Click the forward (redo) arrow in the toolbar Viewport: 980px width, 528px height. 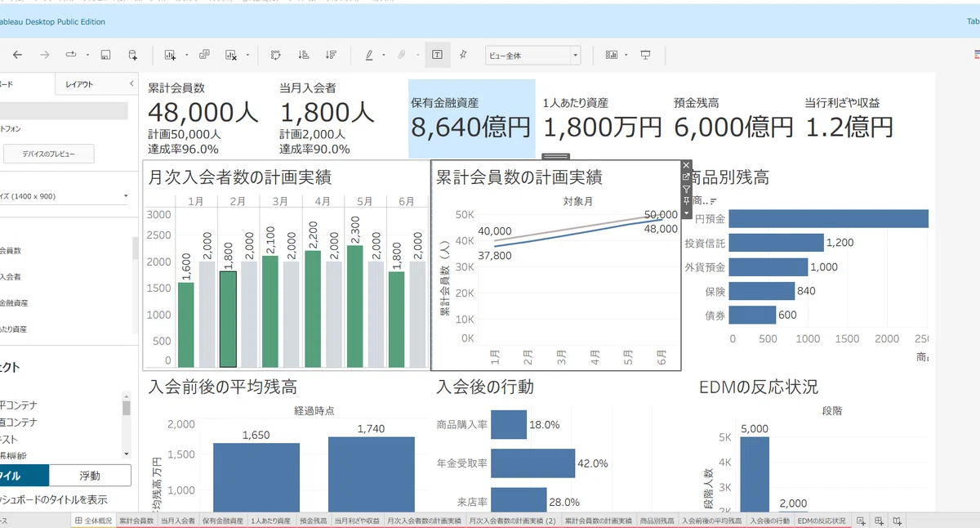(x=45, y=55)
